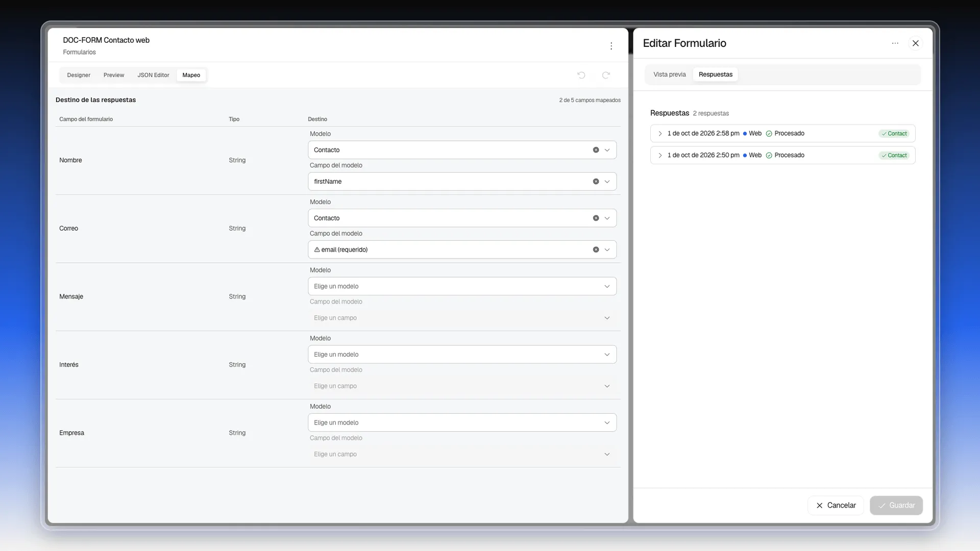Click the '2 de 5 campos mapeados' text

click(x=590, y=101)
